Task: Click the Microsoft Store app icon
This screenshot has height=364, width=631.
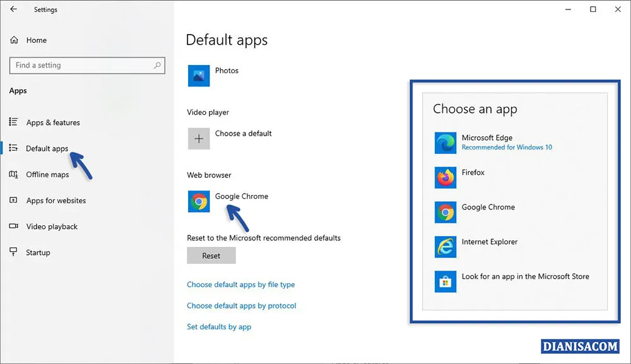Action: point(445,281)
